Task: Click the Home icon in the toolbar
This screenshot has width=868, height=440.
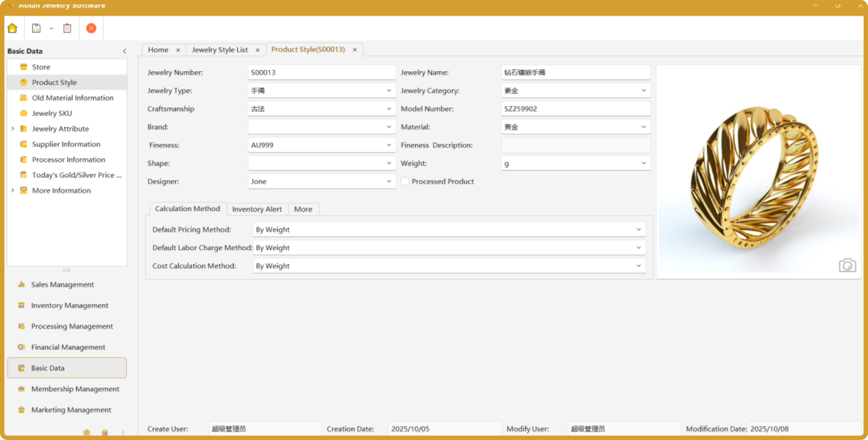Action: 13,28
